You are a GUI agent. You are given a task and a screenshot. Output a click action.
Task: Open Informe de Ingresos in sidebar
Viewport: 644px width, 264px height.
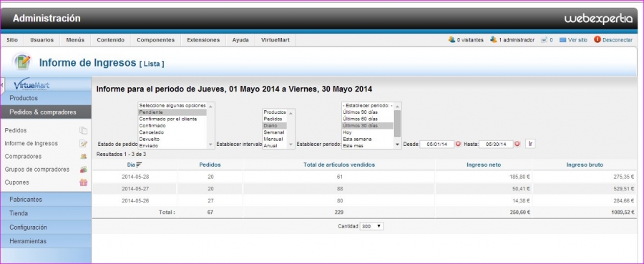point(31,143)
